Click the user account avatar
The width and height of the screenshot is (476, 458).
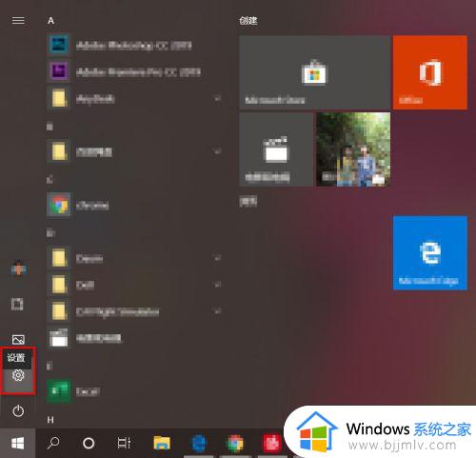18,269
